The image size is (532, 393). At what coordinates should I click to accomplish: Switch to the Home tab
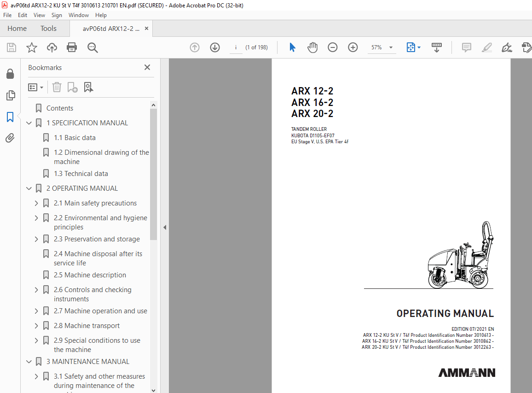[x=17, y=29]
